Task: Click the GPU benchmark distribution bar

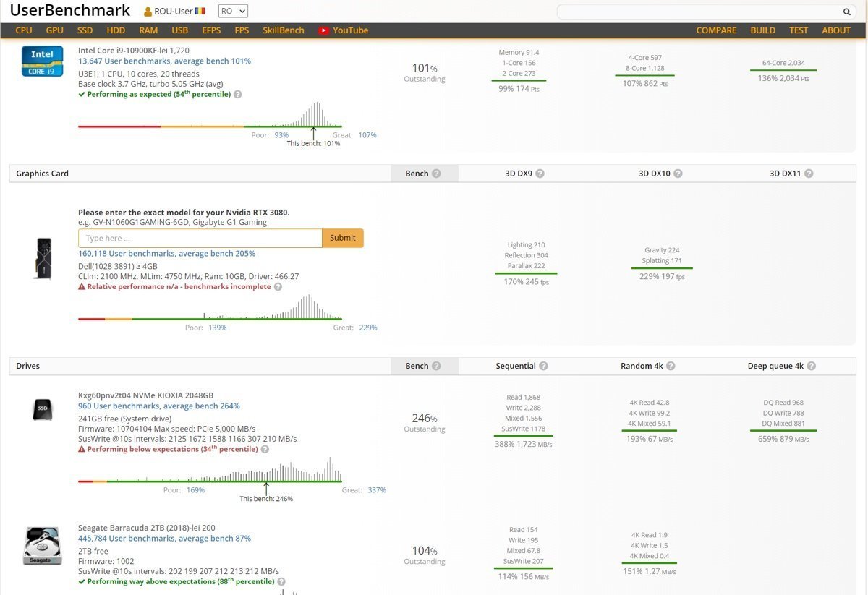Action: [x=210, y=318]
